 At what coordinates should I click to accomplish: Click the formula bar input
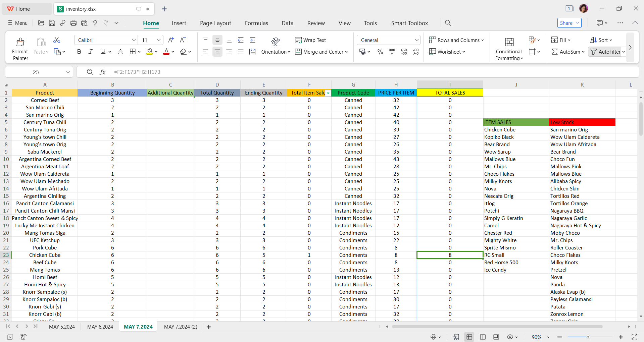pyautogui.click(x=375, y=72)
